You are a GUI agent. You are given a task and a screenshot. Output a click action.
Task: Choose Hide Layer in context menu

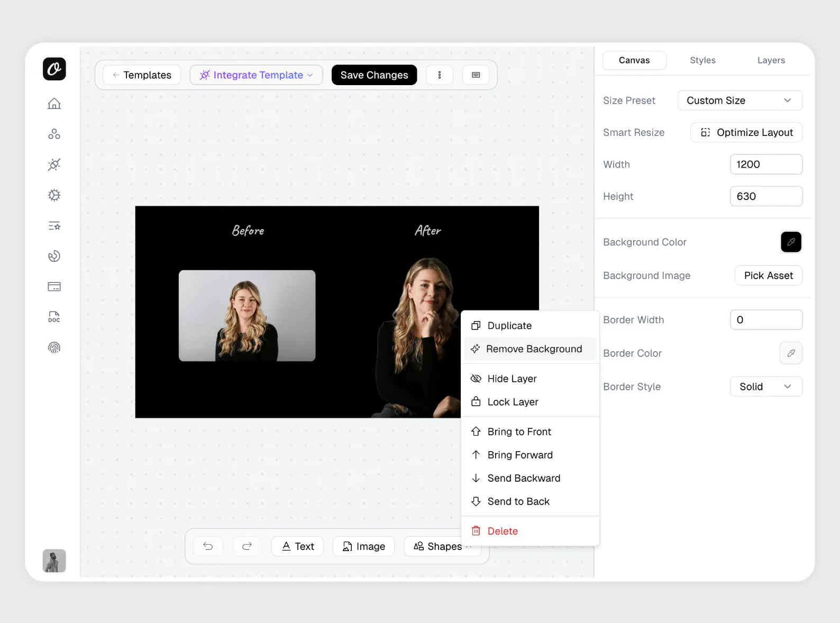(x=530, y=379)
